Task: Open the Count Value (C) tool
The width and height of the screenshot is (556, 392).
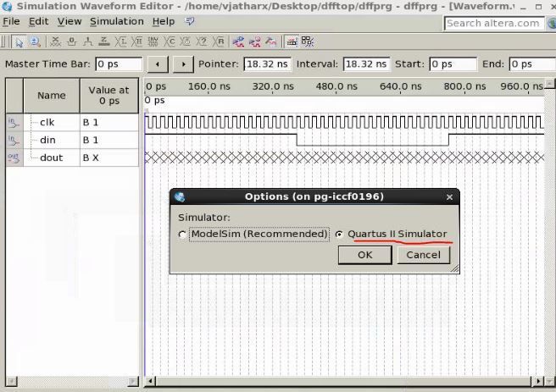Action: [x=170, y=42]
